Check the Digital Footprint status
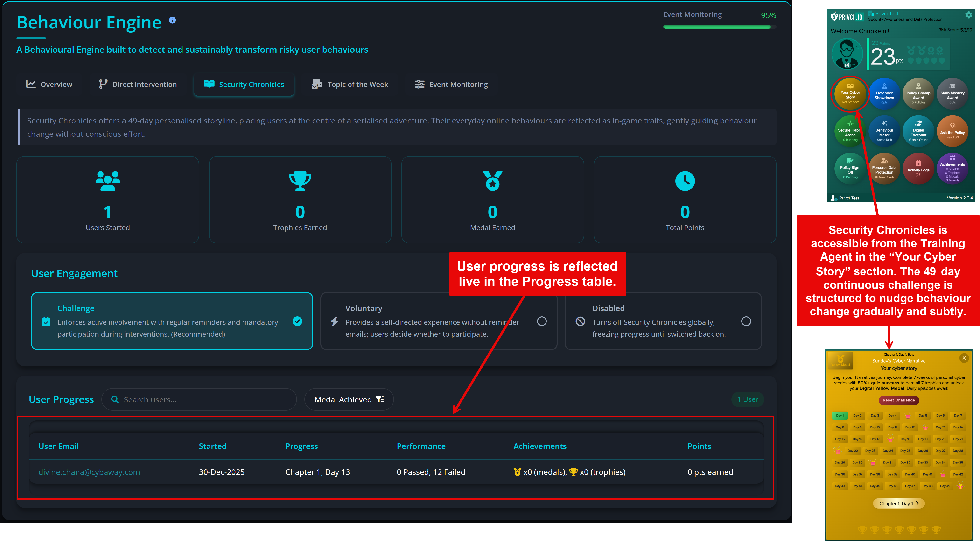Viewport: 980px width, 541px height. (x=918, y=131)
